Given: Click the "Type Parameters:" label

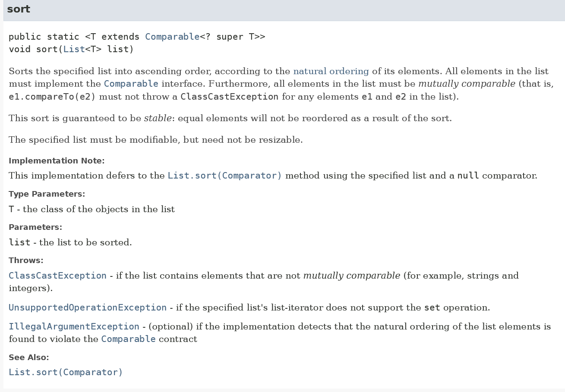Looking at the screenshot, I should 47,194.
